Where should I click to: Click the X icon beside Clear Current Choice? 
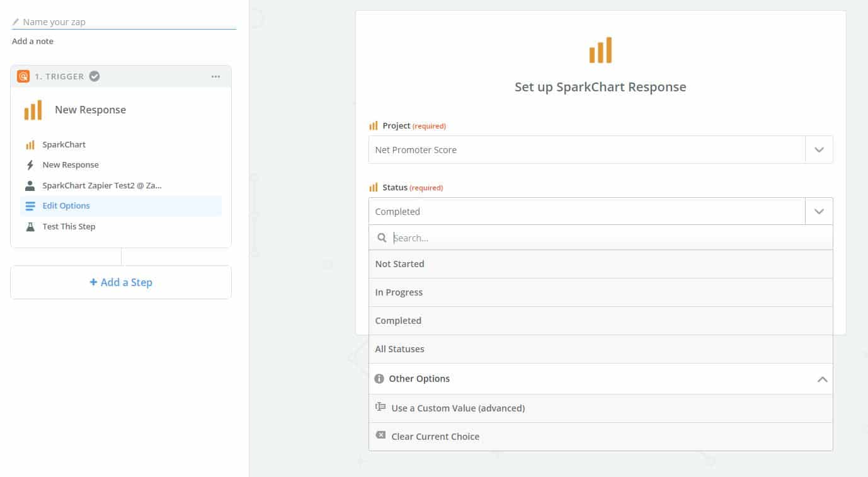[380, 435]
